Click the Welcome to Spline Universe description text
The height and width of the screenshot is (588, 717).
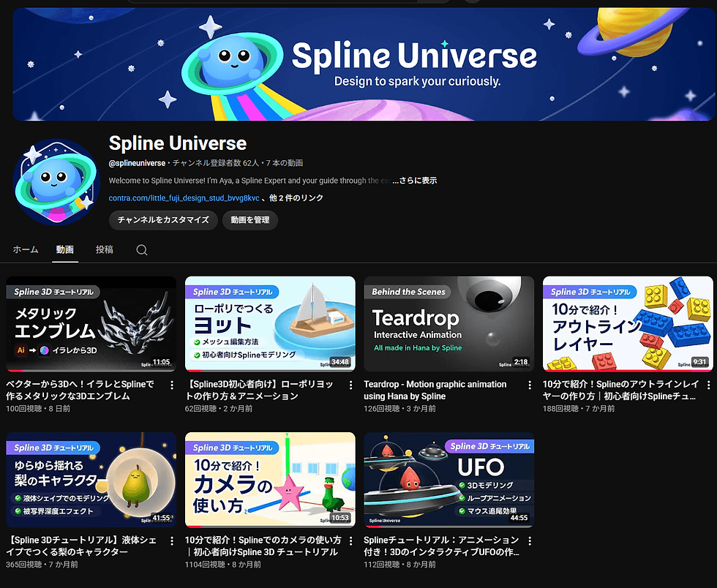[249, 181]
